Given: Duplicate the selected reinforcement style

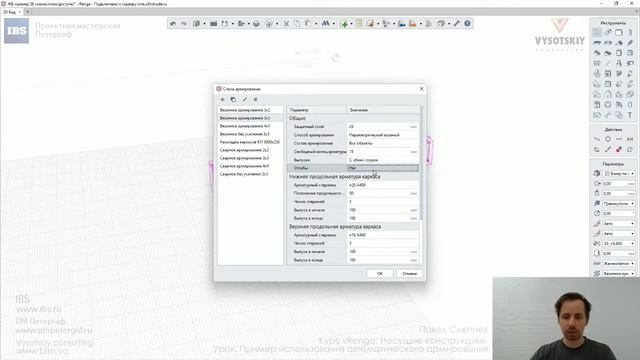Looking at the screenshot, I should [233, 100].
